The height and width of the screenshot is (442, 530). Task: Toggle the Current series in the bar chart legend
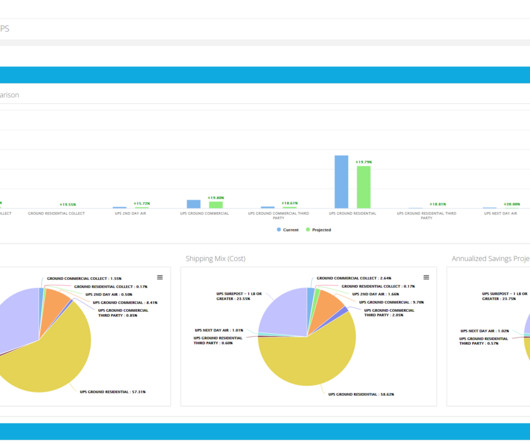pyautogui.click(x=288, y=230)
